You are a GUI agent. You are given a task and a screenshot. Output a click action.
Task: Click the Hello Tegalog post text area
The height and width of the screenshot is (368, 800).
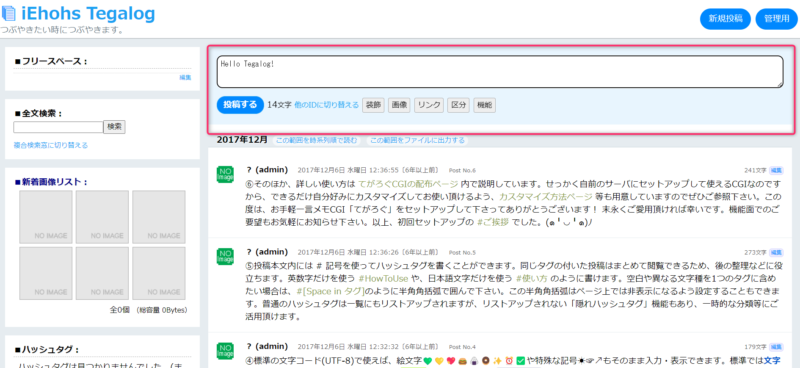(500, 71)
